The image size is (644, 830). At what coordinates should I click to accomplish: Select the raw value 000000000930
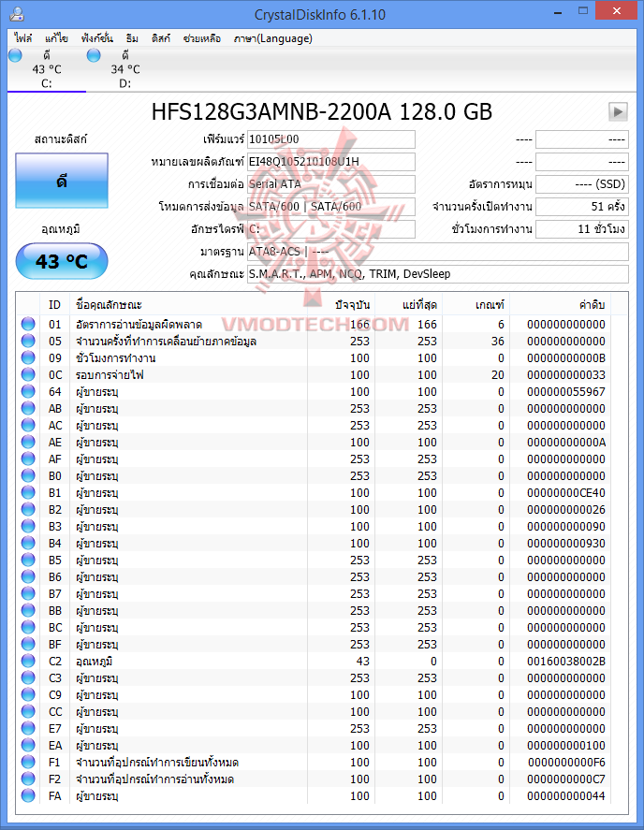pos(566,543)
